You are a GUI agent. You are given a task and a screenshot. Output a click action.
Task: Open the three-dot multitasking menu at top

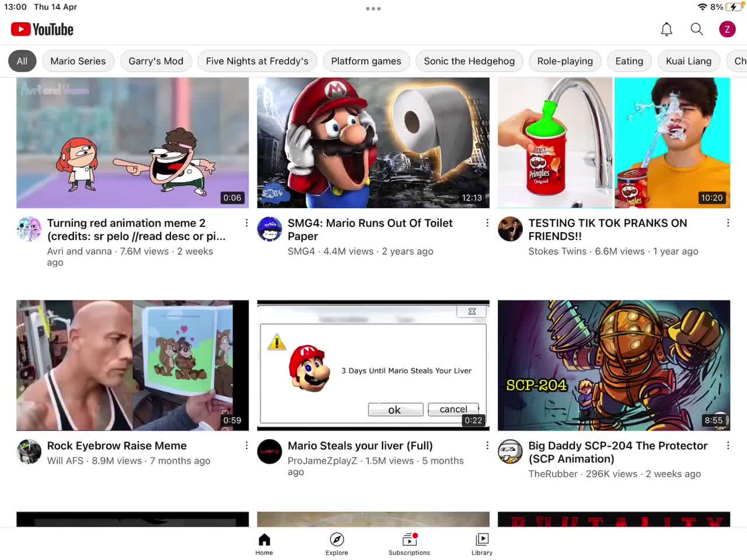(373, 9)
